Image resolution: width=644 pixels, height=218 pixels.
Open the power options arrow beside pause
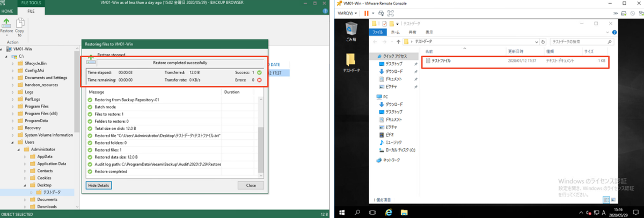(374, 13)
